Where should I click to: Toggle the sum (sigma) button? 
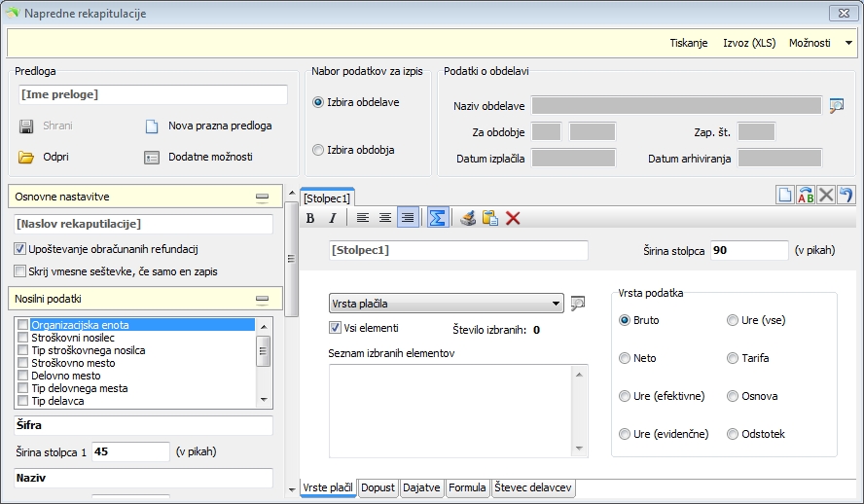pyautogui.click(x=438, y=218)
